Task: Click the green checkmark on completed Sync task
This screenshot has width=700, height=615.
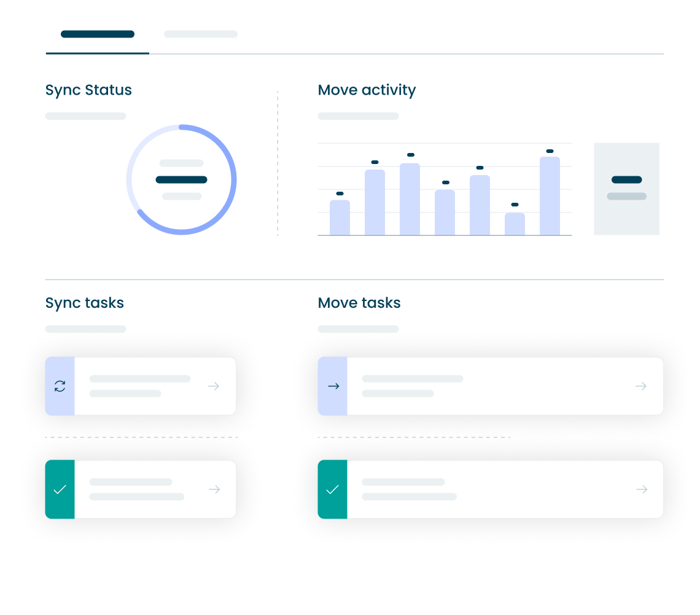Action: (x=60, y=489)
